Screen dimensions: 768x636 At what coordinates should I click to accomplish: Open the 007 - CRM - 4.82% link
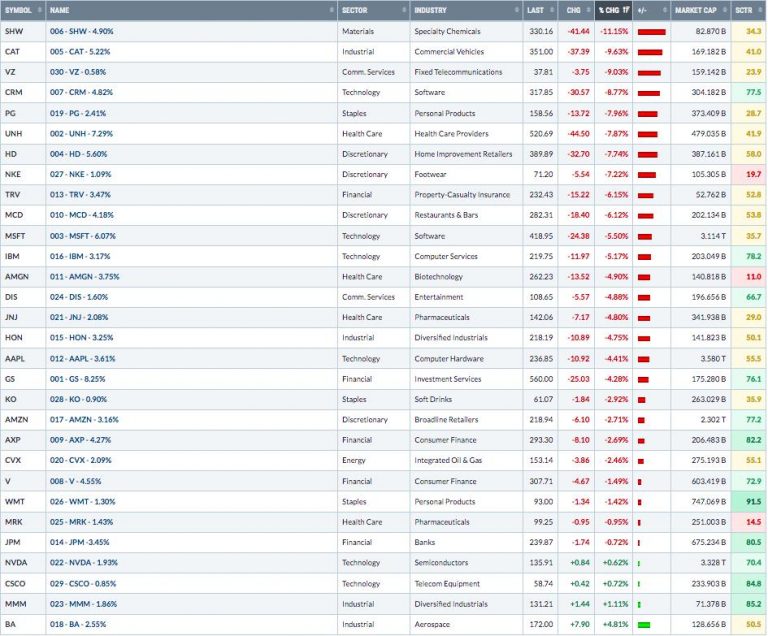[81, 92]
